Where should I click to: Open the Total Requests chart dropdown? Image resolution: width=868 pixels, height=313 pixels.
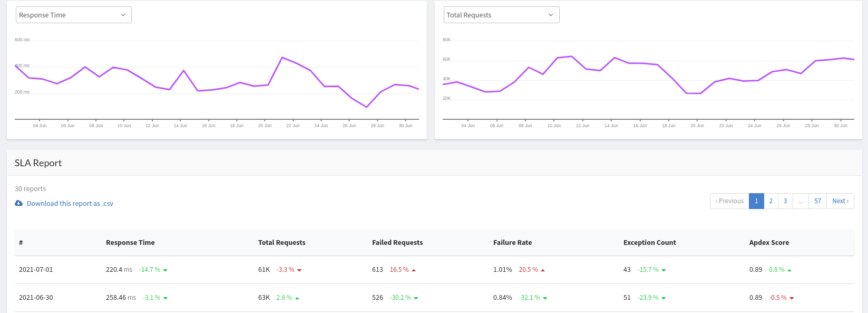(501, 15)
